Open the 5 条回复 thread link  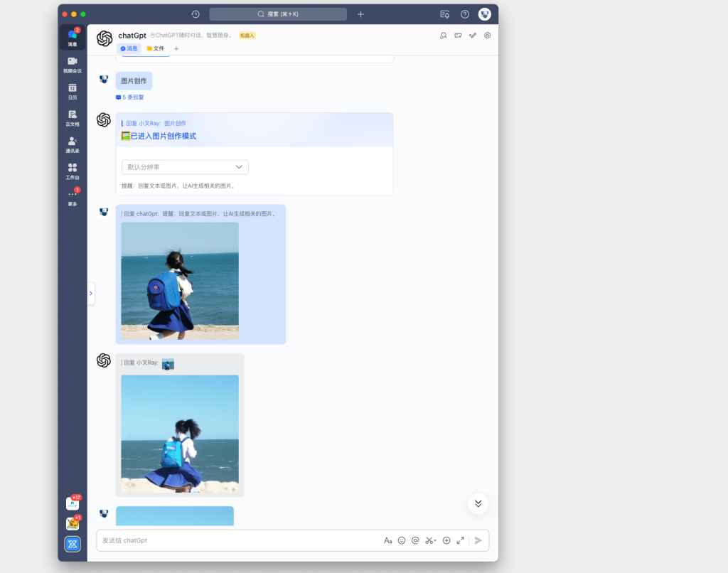coord(130,97)
